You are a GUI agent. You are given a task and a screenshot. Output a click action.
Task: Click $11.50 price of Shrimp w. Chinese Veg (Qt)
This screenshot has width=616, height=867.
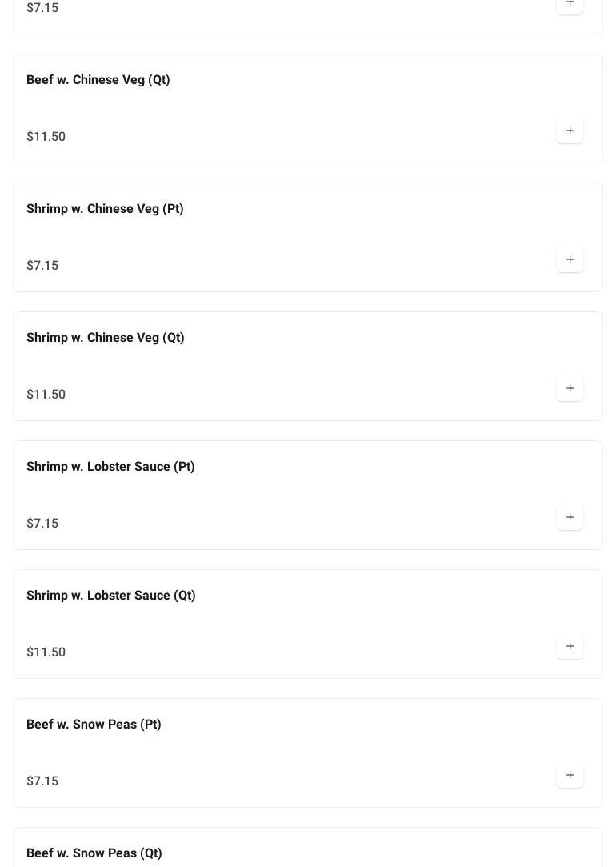(46, 395)
